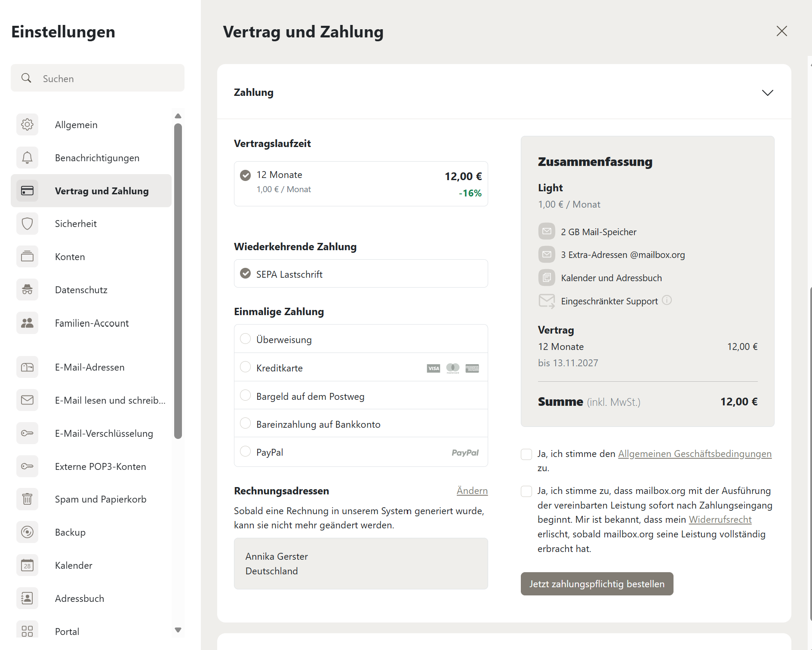The height and width of the screenshot is (650, 812).
Task: Click the info icon beside Eingeschränkter Support
Action: [667, 300]
